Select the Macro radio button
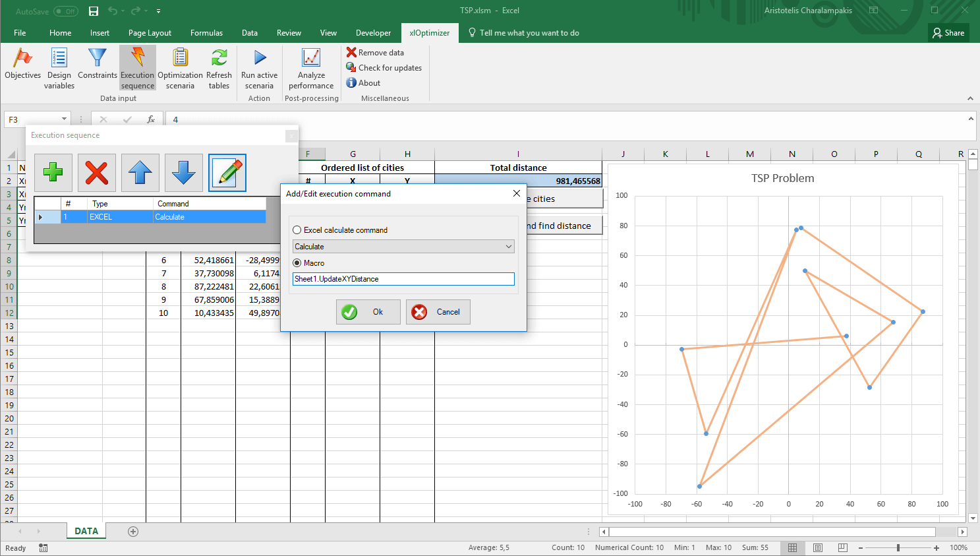Viewport: 980px width, 556px height. [297, 263]
